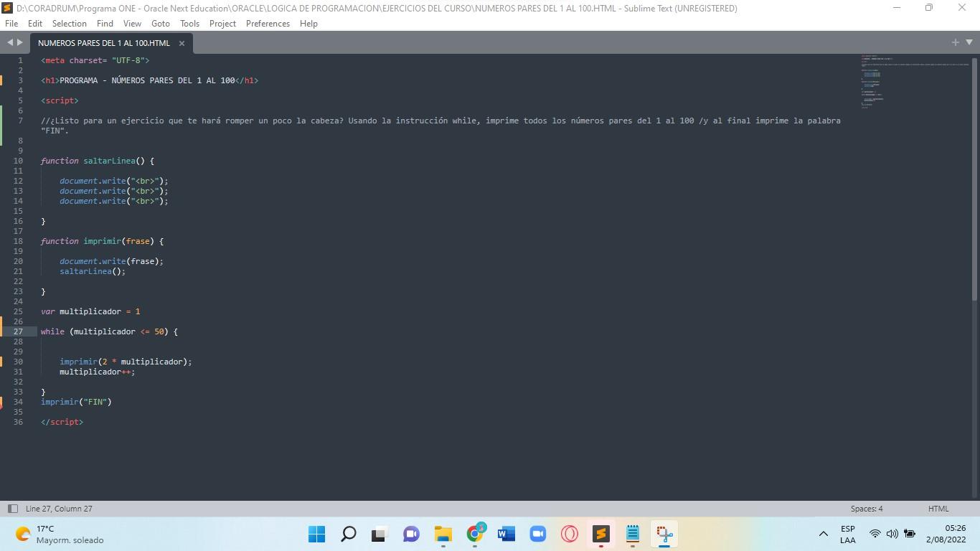Click the 'document.write(frase);' line

[x=111, y=261]
